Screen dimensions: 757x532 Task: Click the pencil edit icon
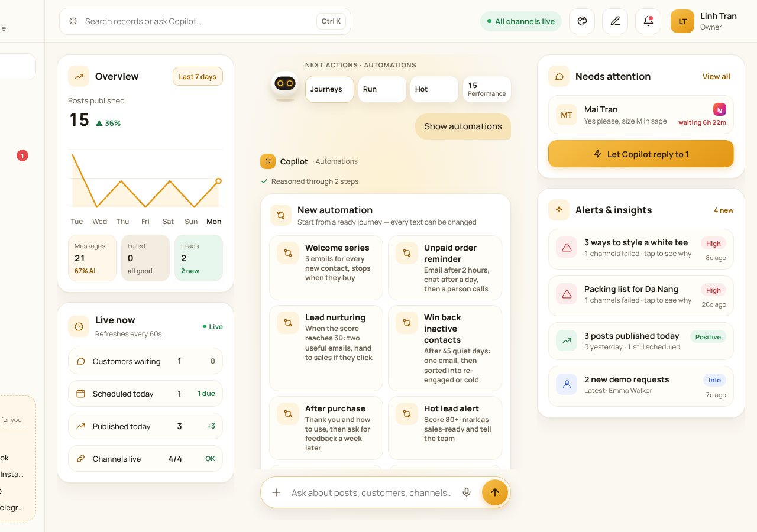615,21
